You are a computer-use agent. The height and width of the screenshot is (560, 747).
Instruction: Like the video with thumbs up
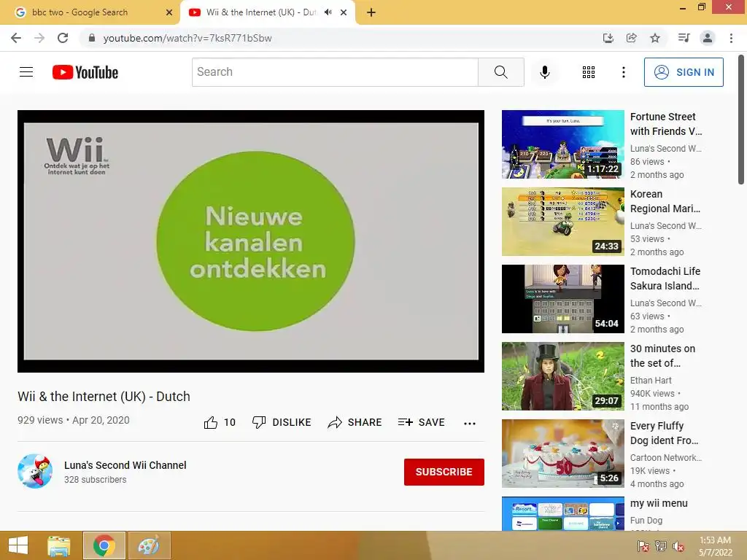click(x=220, y=422)
